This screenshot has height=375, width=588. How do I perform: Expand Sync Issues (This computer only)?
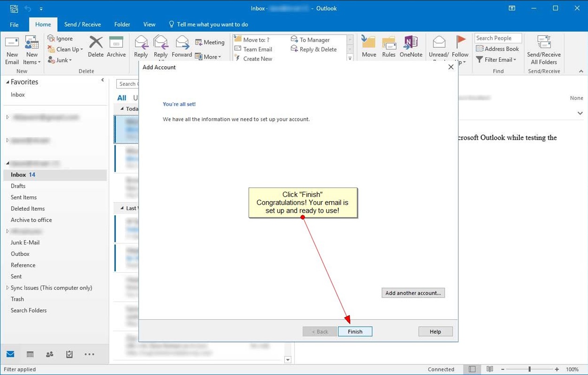click(7, 288)
